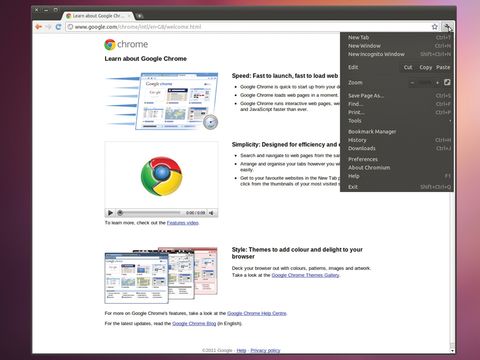Click the speed illustration thumbnail

coord(162,101)
